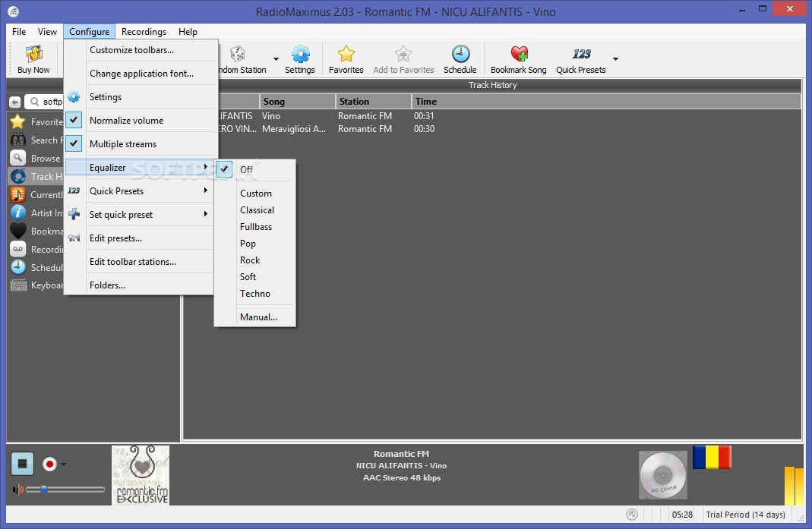812x529 pixels.
Task: Sort by the Song column header
Action: pyautogui.click(x=298, y=102)
